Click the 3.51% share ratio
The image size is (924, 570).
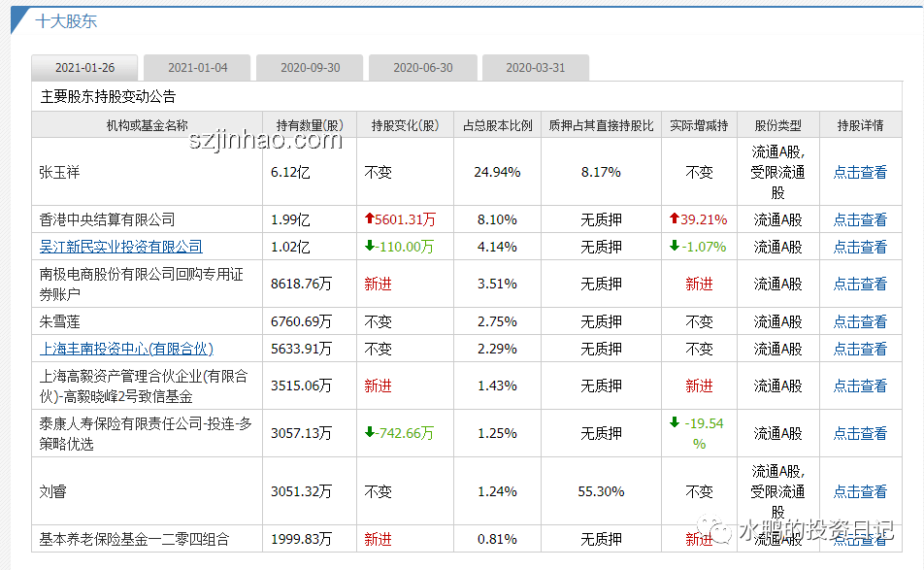[x=497, y=285]
